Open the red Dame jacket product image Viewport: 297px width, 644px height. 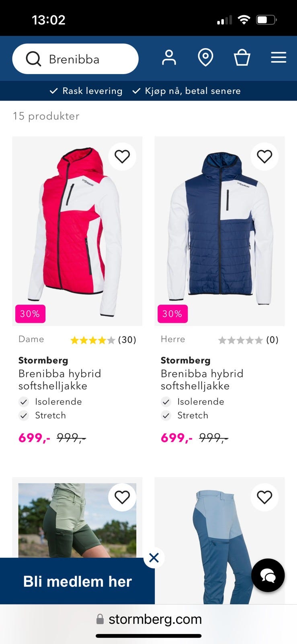point(77,231)
